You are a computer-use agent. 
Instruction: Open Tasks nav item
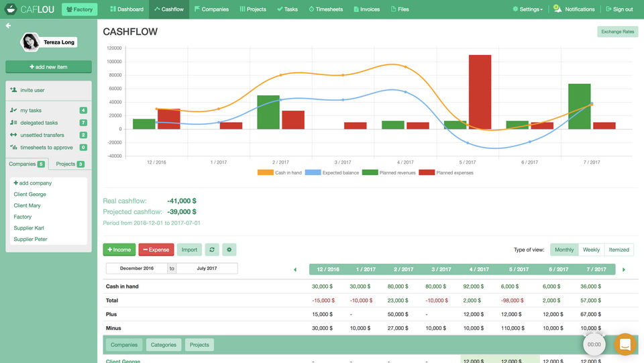point(288,9)
